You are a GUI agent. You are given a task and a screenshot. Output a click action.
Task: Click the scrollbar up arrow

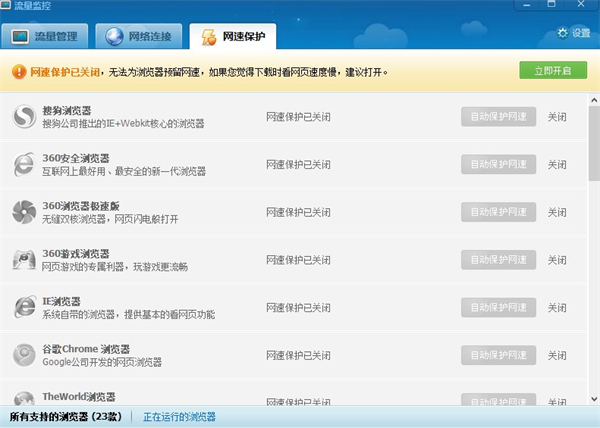(x=594, y=100)
